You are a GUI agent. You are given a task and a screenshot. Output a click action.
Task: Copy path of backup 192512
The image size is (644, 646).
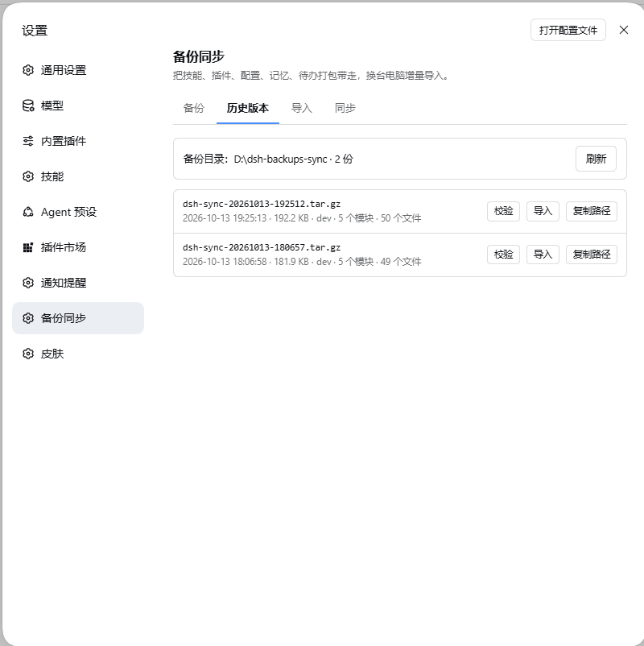click(x=592, y=211)
